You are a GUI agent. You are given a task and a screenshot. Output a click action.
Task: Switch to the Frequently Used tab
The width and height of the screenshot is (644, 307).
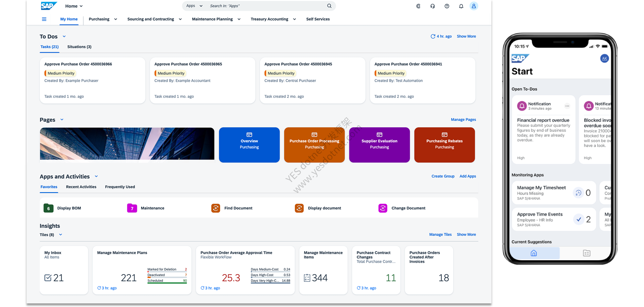tap(120, 187)
